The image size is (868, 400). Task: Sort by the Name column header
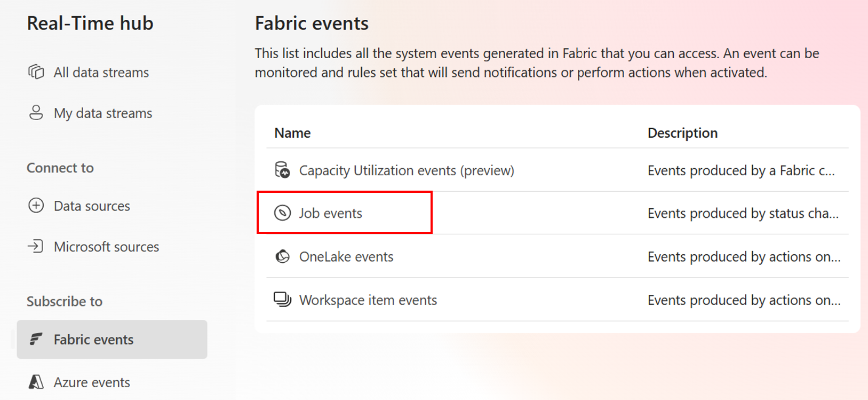click(292, 133)
